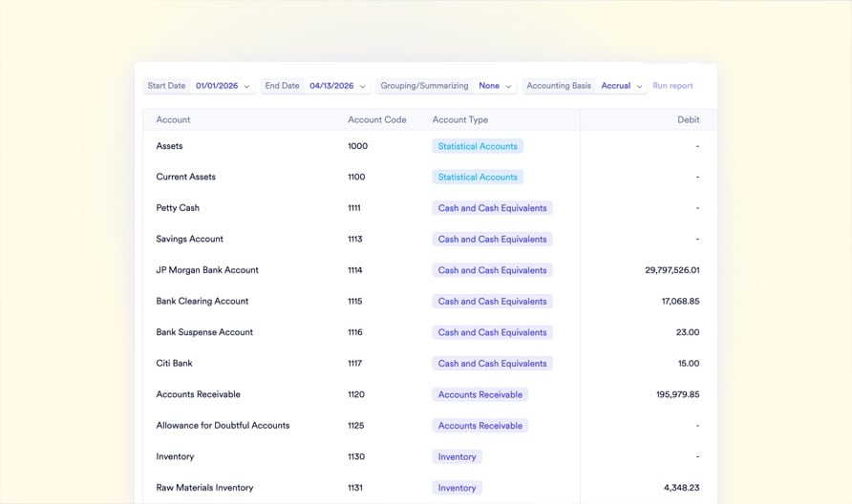Open the Grouping/Summarizing dropdown
Image resolution: width=852 pixels, height=504 pixels.
point(446,86)
